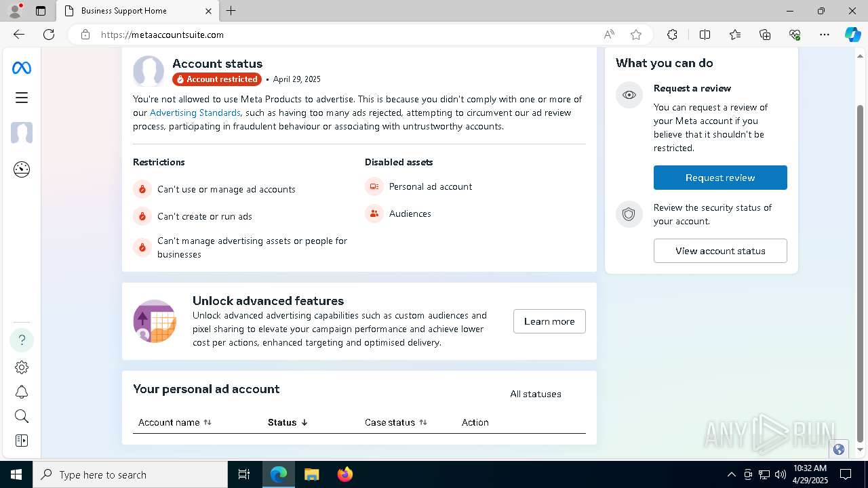Click the volume icon in system tray
The image size is (868, 488).
pyautogui.click(x=781, y=474)
